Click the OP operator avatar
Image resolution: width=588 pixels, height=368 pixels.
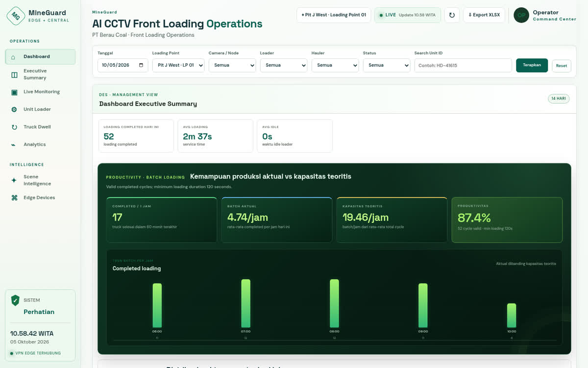click(x=521, y=15)
